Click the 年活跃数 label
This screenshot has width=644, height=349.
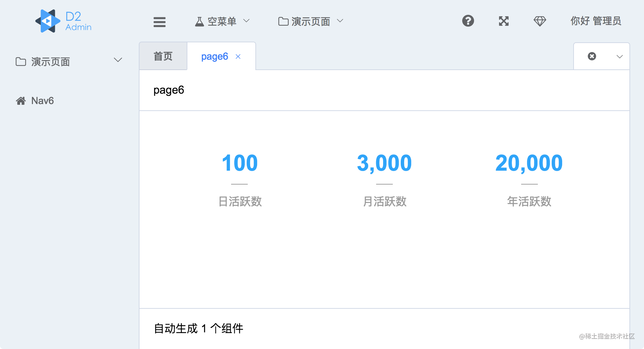coord(529,202)
